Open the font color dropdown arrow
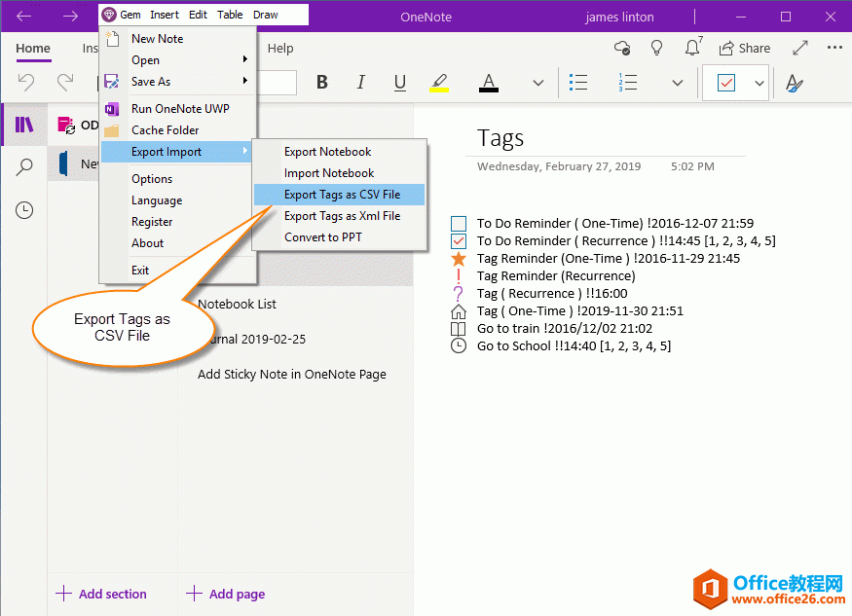Image resolution: width=852 pixels, height=616 pixels. 537,83
